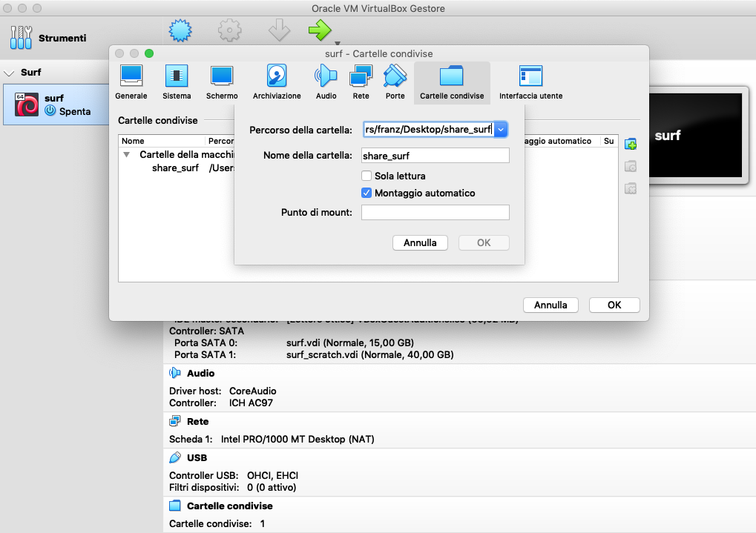Screen dimensions: 756x533
Task: Click the Audio section icon in details
Action: point(174,373)
